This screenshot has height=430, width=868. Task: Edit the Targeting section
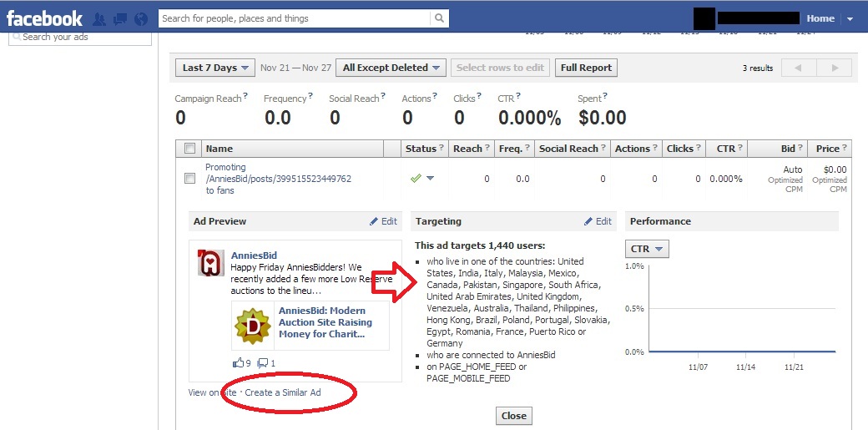tap(598, 221)
